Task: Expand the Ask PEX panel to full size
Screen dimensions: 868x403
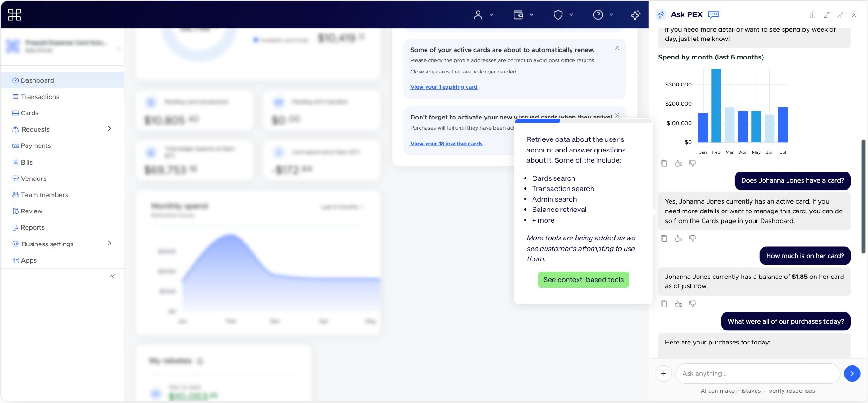Action: point(827,15)
